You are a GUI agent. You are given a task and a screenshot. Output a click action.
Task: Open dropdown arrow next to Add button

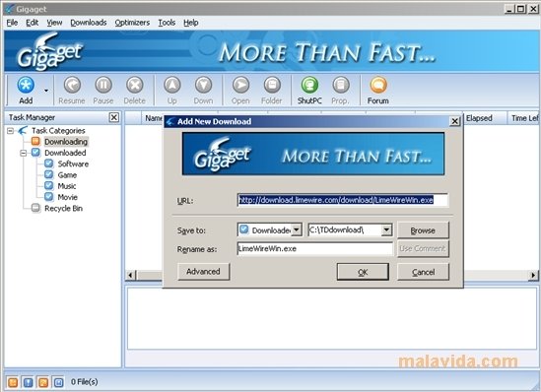point(46,91)
